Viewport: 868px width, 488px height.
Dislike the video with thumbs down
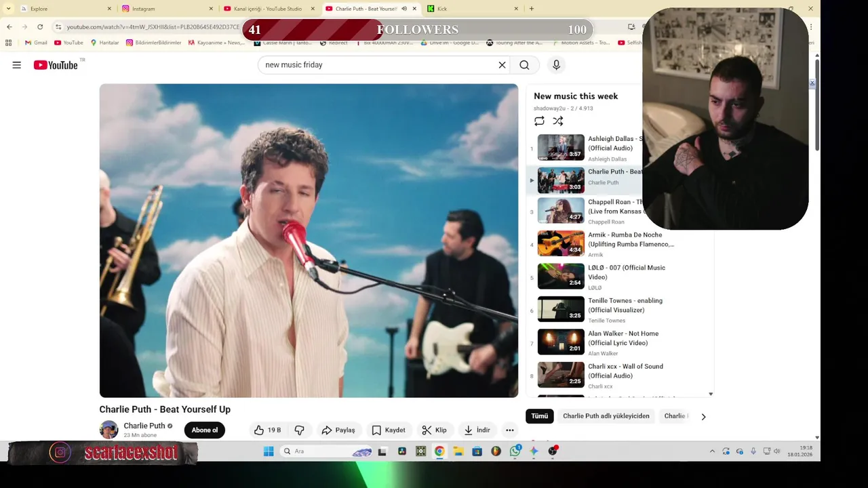[299, 430]
